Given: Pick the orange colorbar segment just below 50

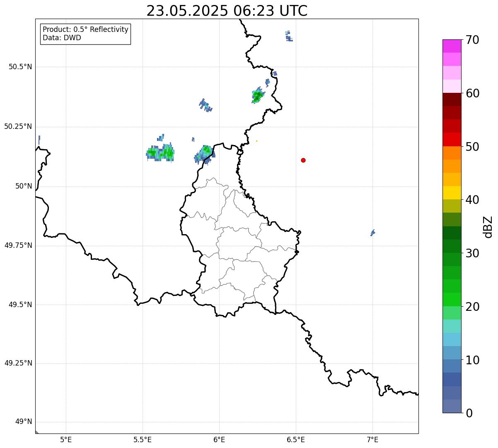Looking at the screenshot, I should pyautogui.click(x=452, y=153).
